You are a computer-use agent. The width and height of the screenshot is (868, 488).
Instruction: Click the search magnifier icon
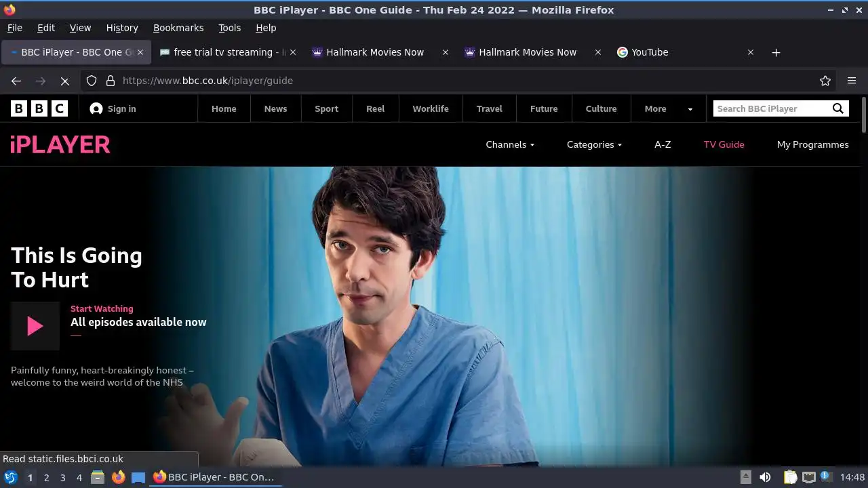tap(838, 108)
